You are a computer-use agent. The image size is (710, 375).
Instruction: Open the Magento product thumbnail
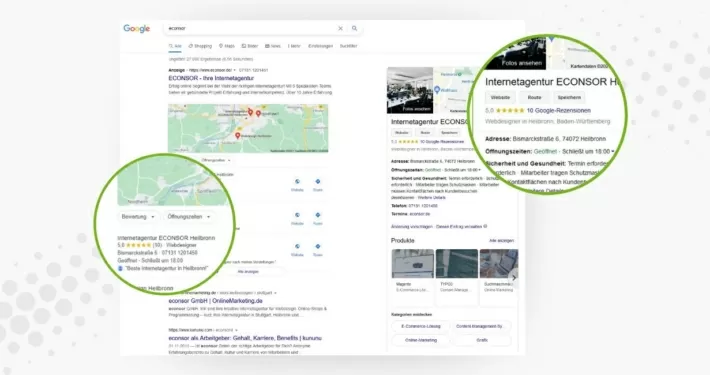click(x=413, y=263)
